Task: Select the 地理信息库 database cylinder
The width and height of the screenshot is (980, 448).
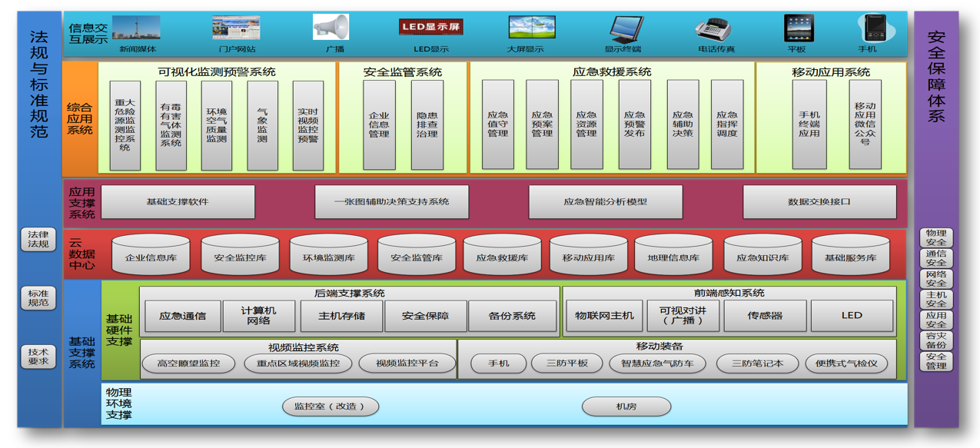Action: (x=673, y=256)
